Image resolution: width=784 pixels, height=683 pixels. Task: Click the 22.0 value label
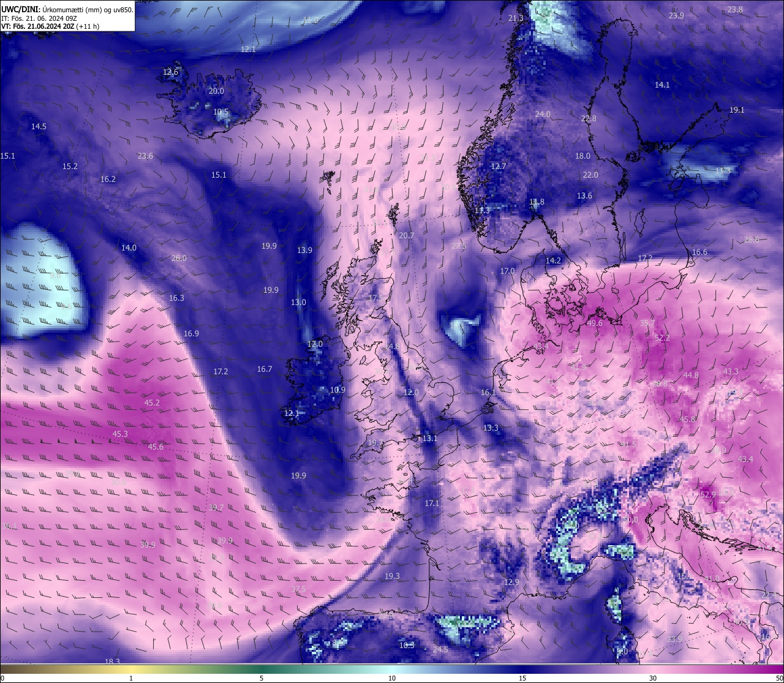(590, 175)
